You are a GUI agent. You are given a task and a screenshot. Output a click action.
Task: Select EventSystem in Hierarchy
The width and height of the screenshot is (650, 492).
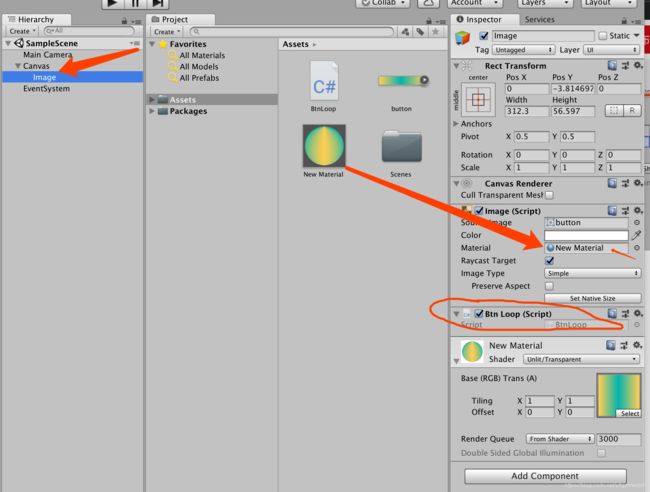pos(46,89)
